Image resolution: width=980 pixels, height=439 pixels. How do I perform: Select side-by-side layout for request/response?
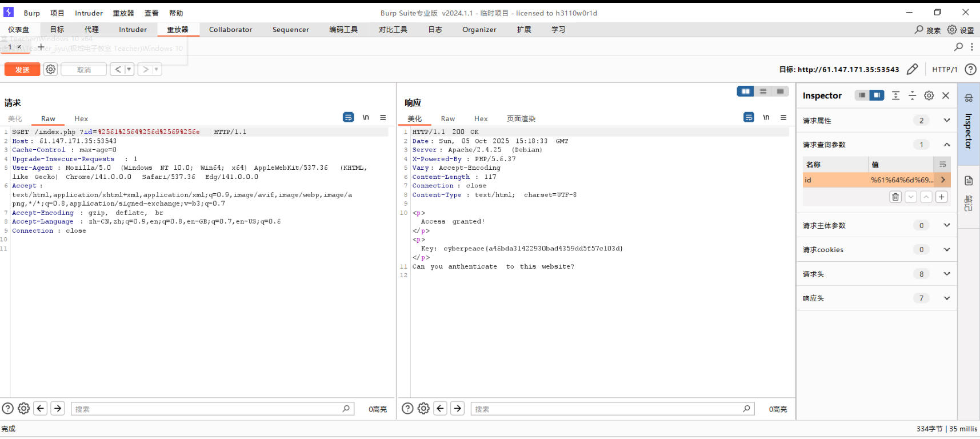[745, 91]
